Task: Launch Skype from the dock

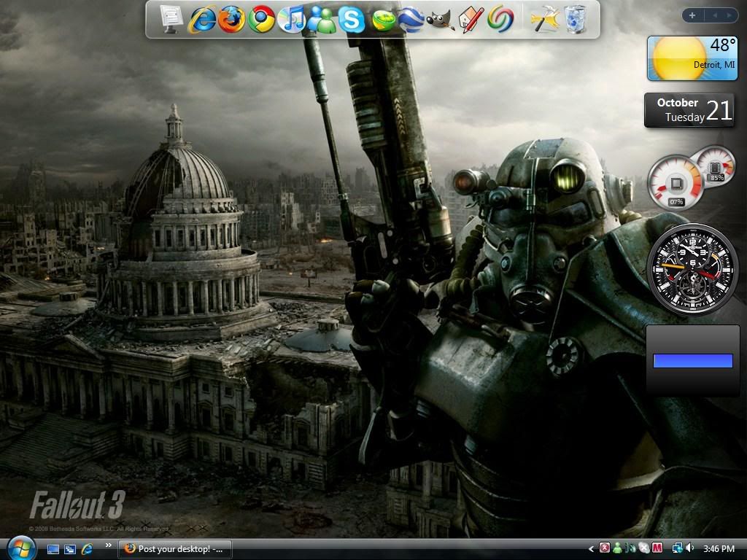Action: coord(352,20)
